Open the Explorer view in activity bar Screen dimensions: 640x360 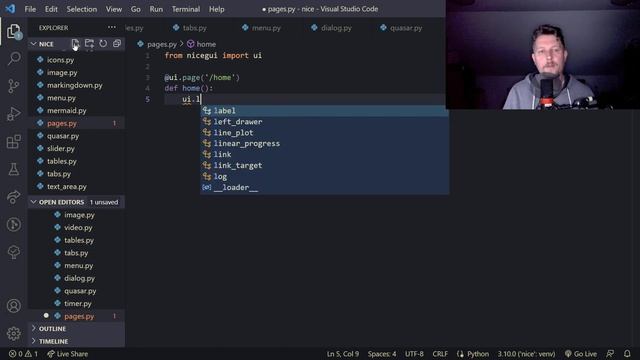click(x=13, y=31)
